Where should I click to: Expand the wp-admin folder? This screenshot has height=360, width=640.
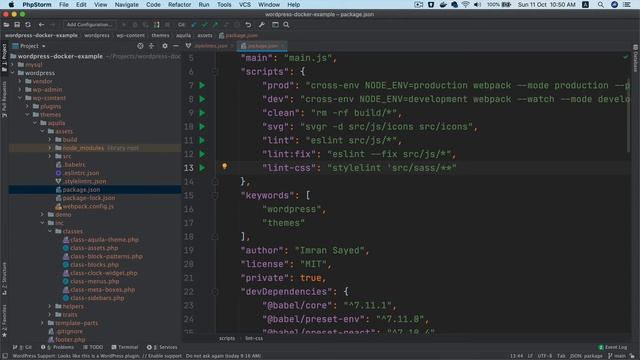pos(20,89)
